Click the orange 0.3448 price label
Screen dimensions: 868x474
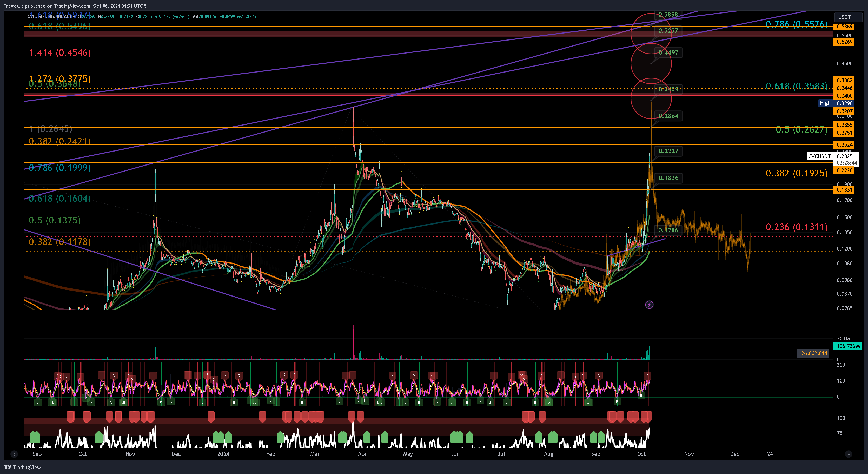844,88
